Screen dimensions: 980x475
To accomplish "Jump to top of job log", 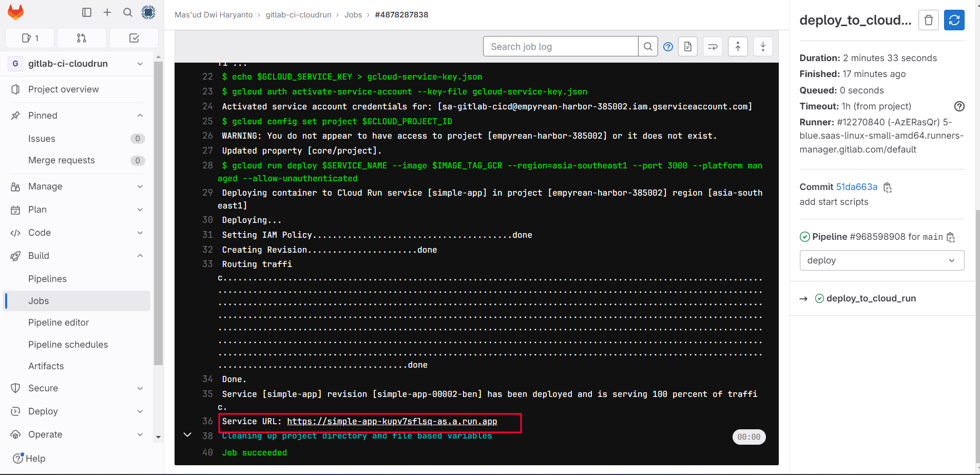I will click(738, 47).
